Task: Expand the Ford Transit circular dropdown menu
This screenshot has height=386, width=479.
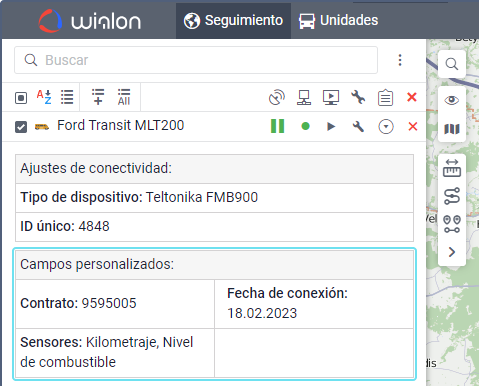Action: pos(386,127)
